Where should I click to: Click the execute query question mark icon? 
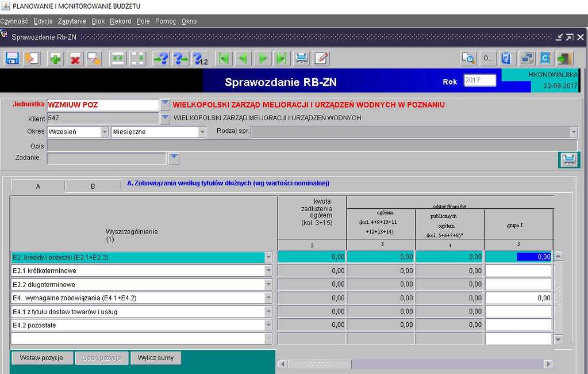pyautogui.click(x=180, y=59)
